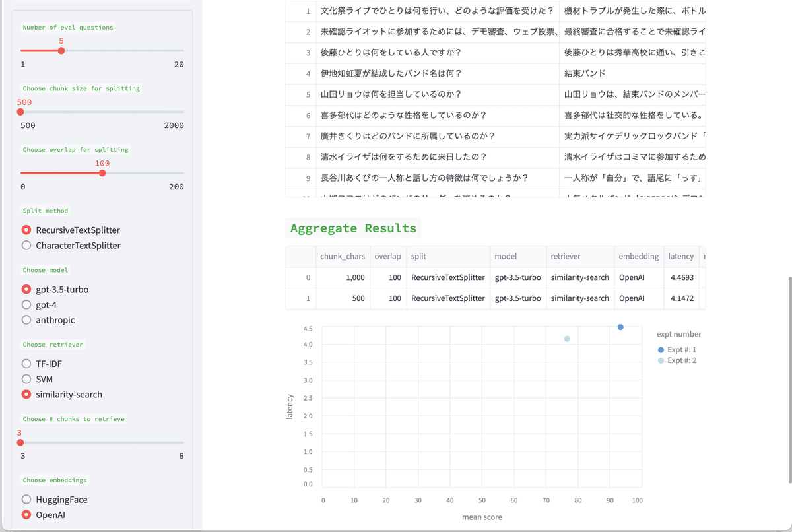Toggle the Expt #: 1 legend entry

[676, 349]
